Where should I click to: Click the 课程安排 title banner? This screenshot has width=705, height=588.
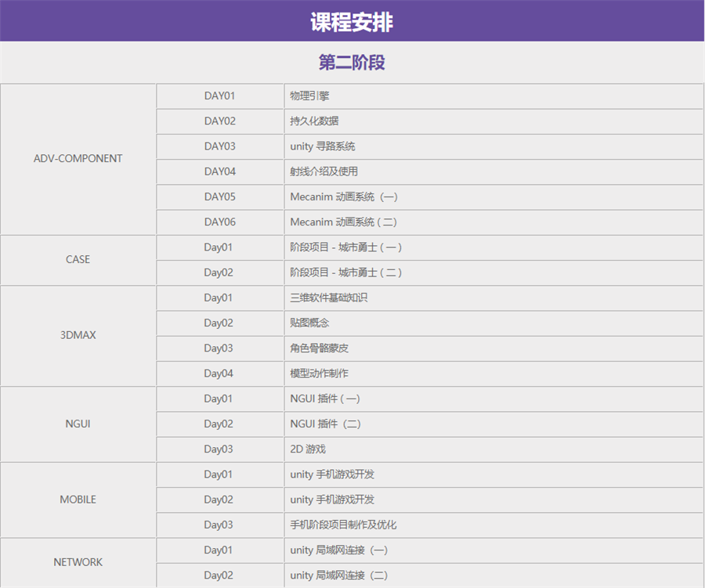(352, 22)
